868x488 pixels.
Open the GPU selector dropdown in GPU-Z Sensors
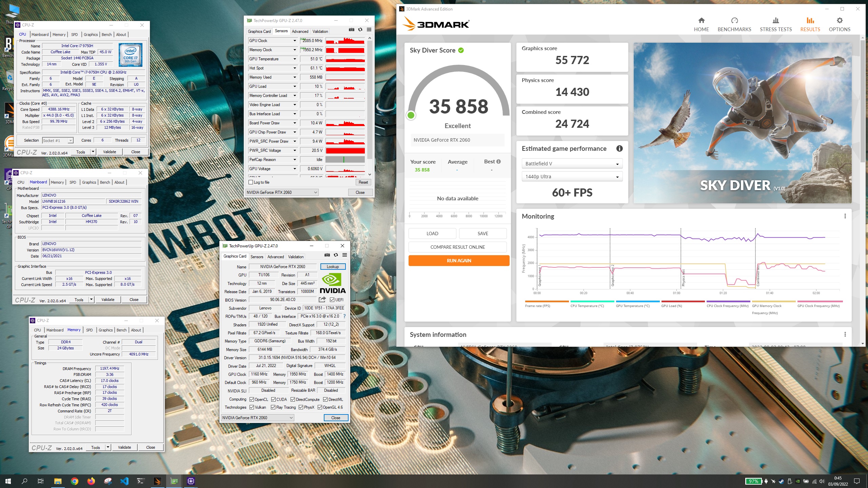pos(282,192)
